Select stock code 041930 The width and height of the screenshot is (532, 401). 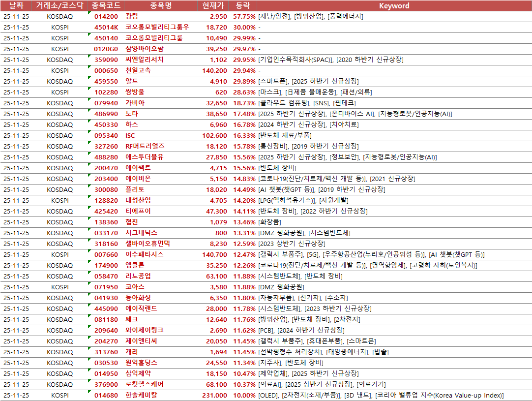(x=106, y=298)
